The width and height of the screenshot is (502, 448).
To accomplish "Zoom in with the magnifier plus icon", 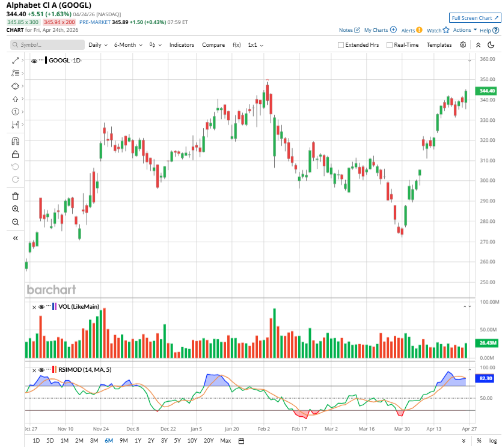I will pyautogui.click(x=16, y=209).
